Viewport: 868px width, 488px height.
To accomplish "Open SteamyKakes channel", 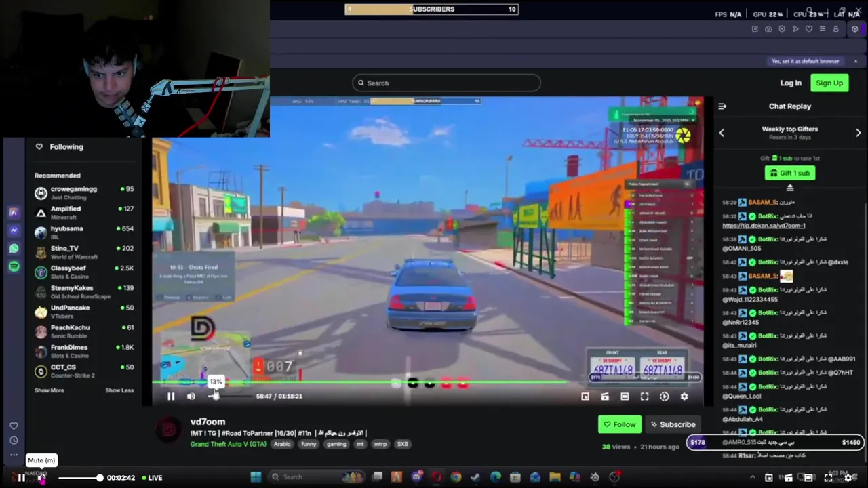I will (84, 291).
